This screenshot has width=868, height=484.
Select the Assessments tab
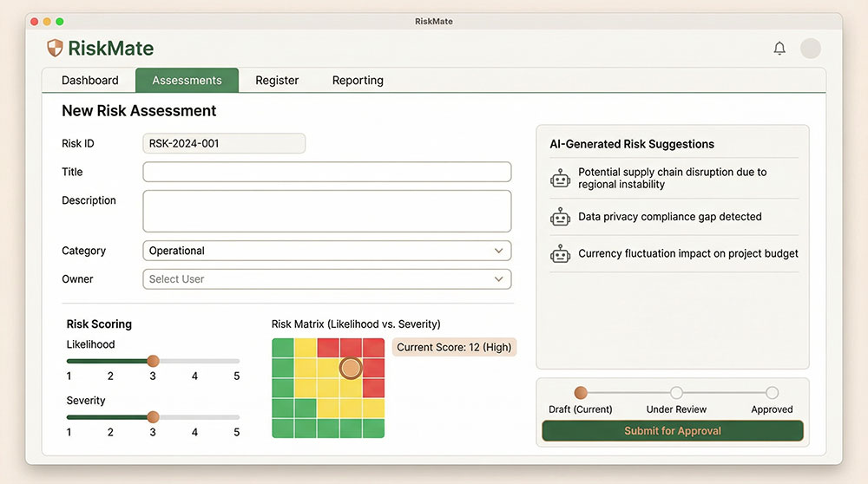(x=187, y=81)
